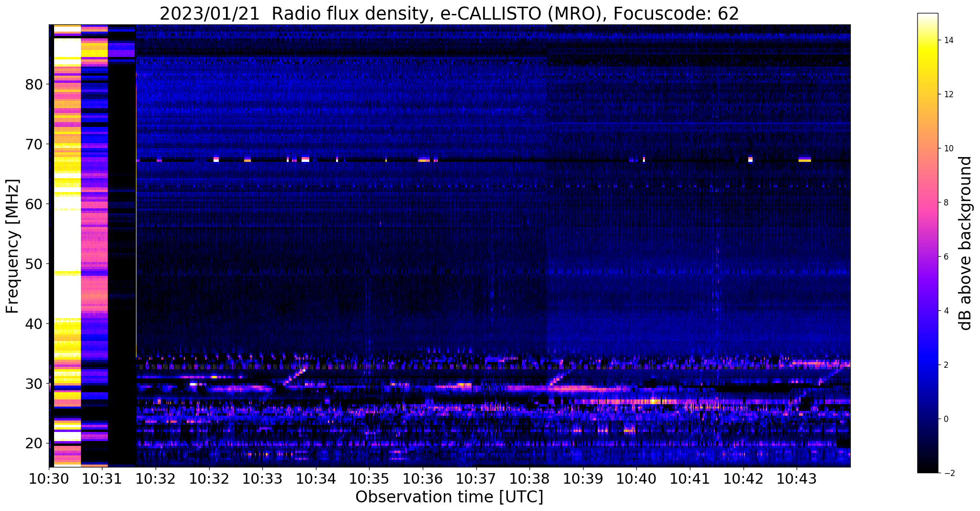This screenshot has width=980, height=511.
Task: Select the 10:35 time tick label
Action: coord(369,478)
